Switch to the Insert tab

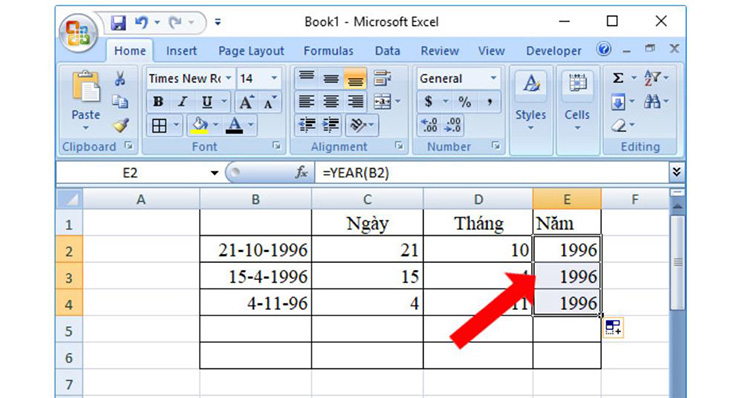pyautogui.click(x=181, y=51)
